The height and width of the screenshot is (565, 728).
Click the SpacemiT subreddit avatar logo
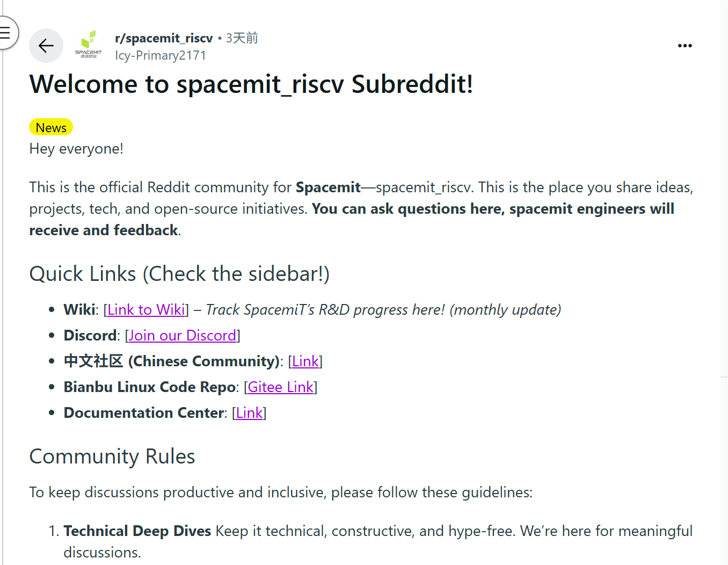(x=89, y=45)
